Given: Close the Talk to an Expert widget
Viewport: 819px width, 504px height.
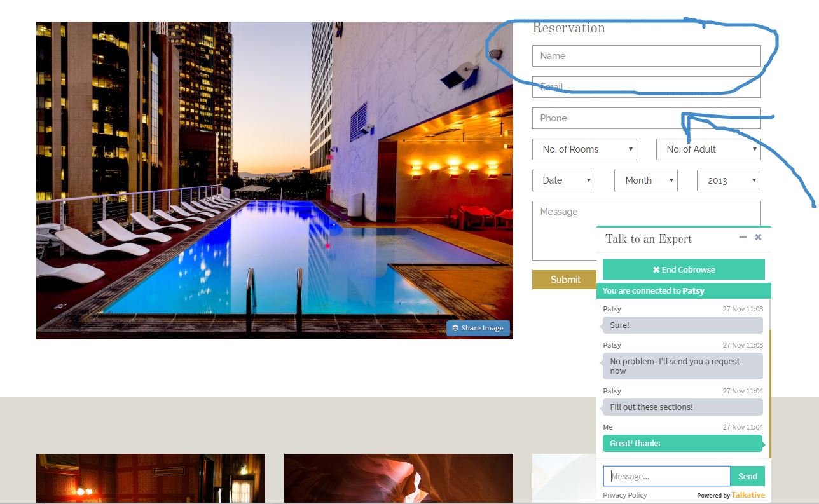Looking at the screenshot, I should (x=758, y=237).
